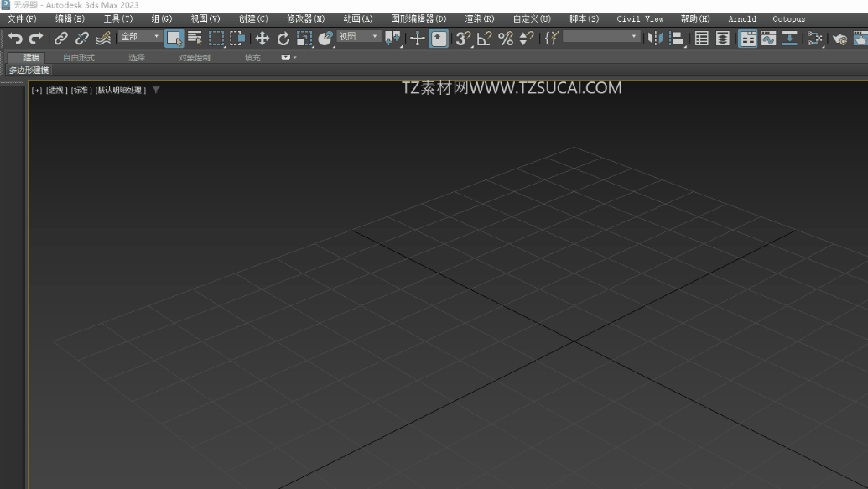Open the 图形编辑器(D) menu
The height and width of the screenshot is (489, 868).
[418, 18]
